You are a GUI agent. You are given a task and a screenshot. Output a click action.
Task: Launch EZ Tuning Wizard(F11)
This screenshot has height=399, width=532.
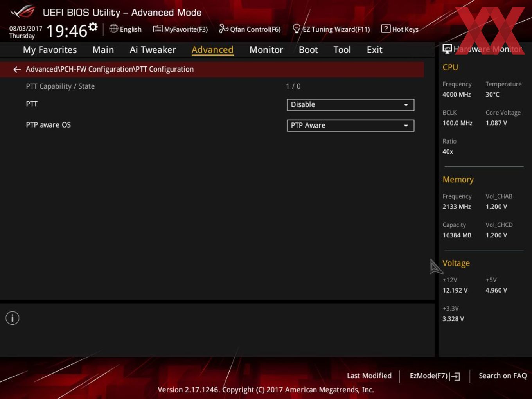click(331, 29)
